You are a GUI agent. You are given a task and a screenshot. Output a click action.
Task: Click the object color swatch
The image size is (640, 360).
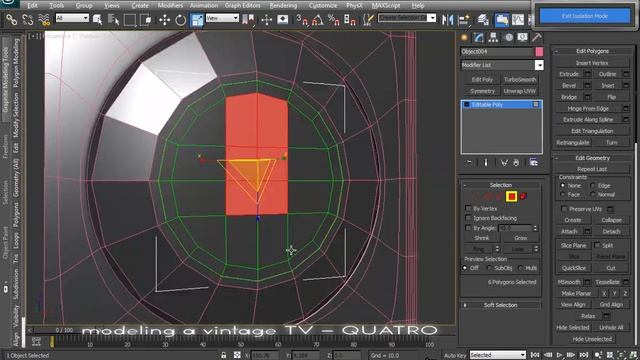point(539,52)
